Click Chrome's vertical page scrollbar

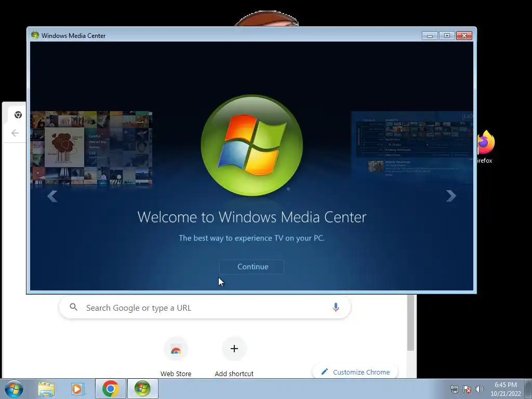(x=410, y=322)
